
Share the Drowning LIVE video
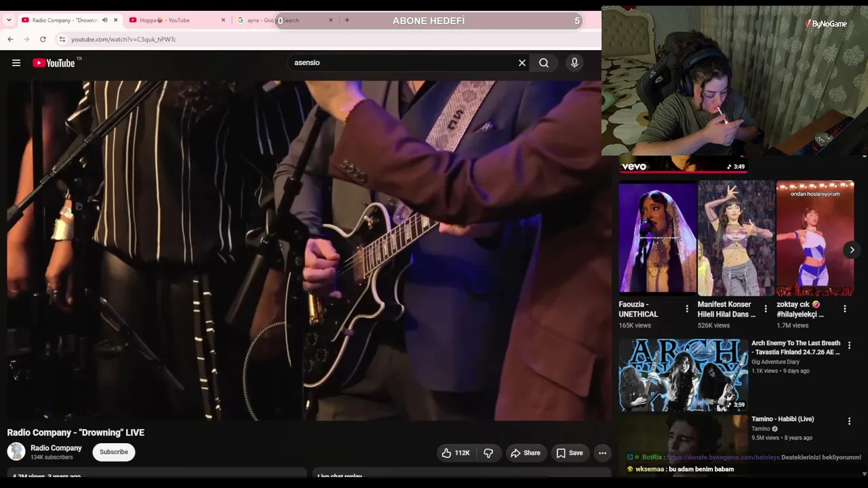coord(526,453)
